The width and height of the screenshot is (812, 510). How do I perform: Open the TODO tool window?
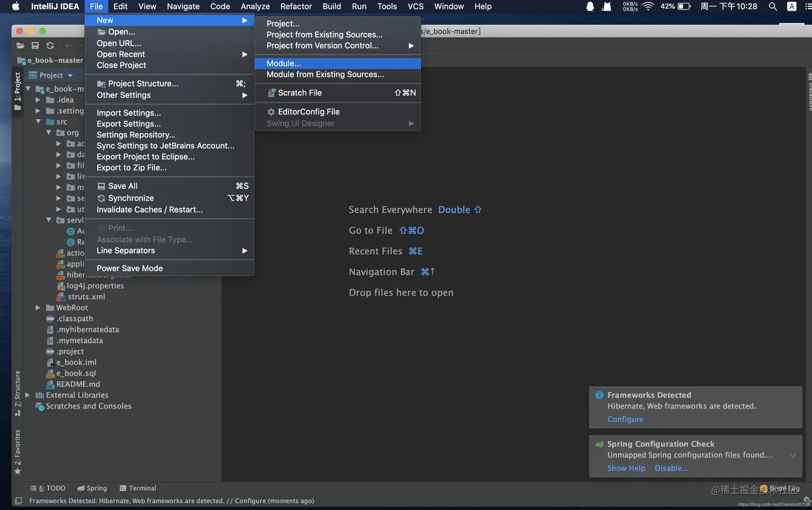(x=48, y=488)
